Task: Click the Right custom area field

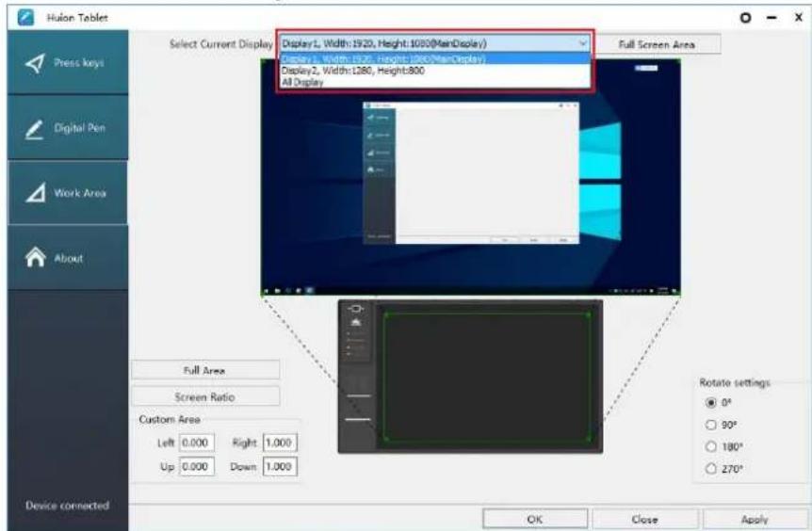Action: point(280,442)
